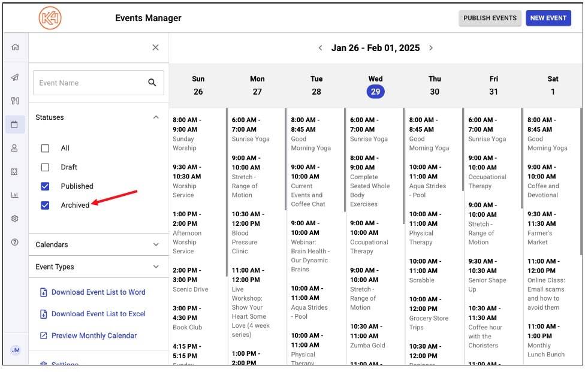Uncheck the Published status checkbox
The height and width of the screenshot is (372, 588).
point(45,186)
